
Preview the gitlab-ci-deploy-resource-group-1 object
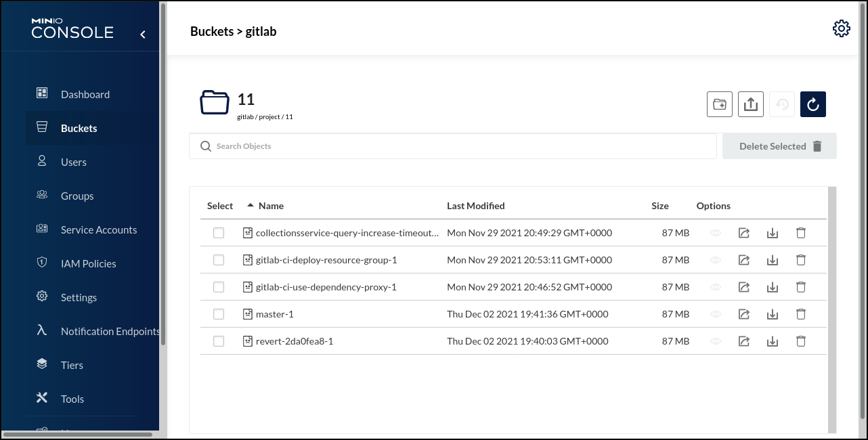(x=716, y=259)
